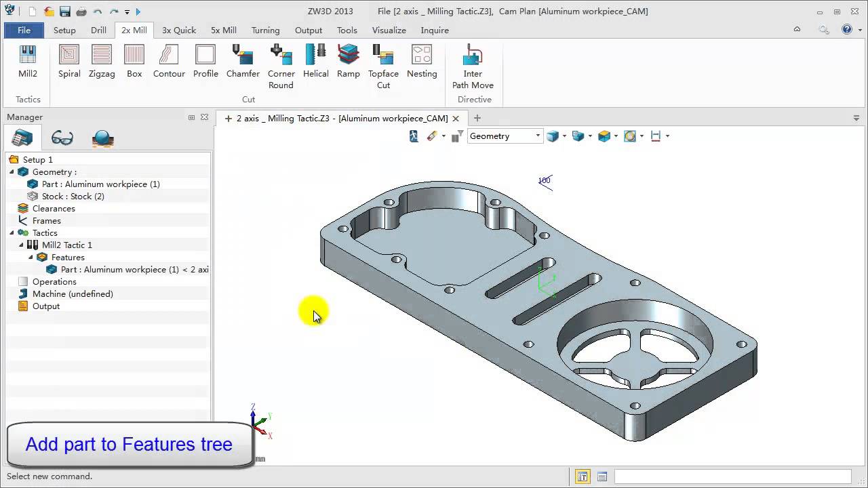Click the command input field in status bar
The height and width of the screenshot is (488, 868).
point(732,476)
